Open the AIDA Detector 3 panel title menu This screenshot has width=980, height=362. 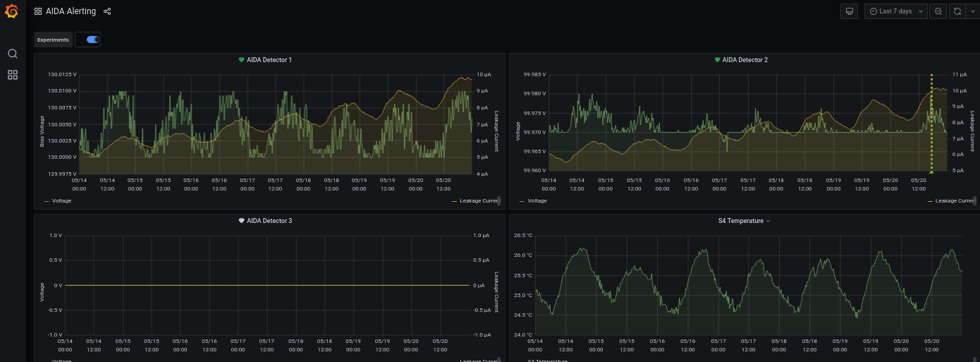(x=269, y=221)
